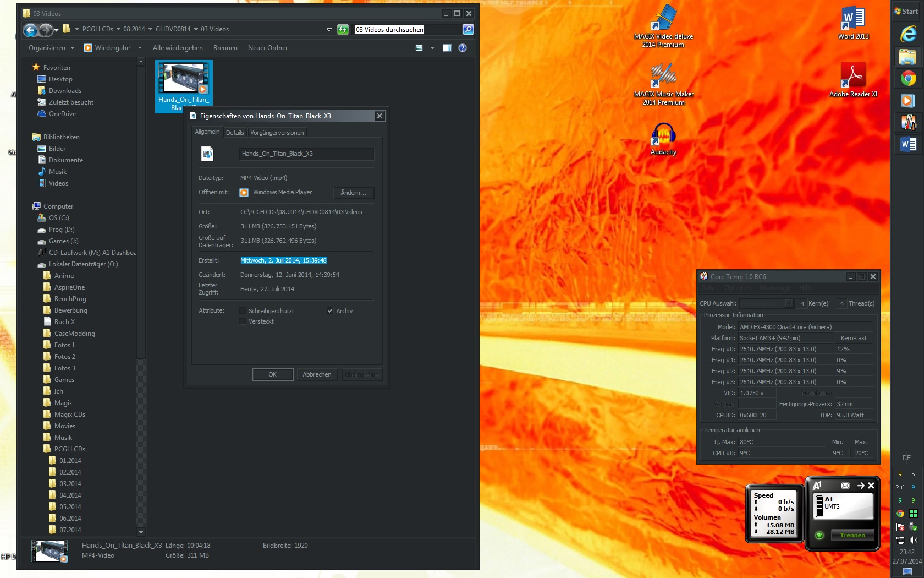Open Internet Explorer from the side taskbar

click(x=908, y=34)
